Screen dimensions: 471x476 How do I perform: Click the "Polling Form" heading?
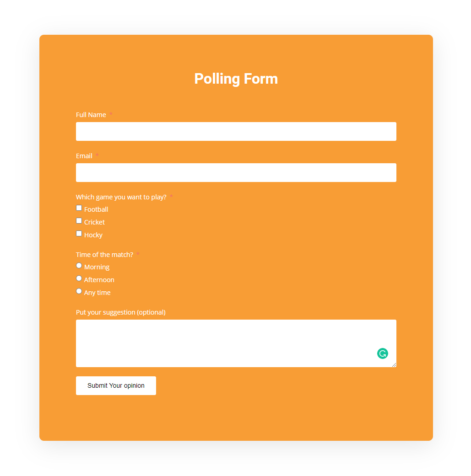pos(236,79)
